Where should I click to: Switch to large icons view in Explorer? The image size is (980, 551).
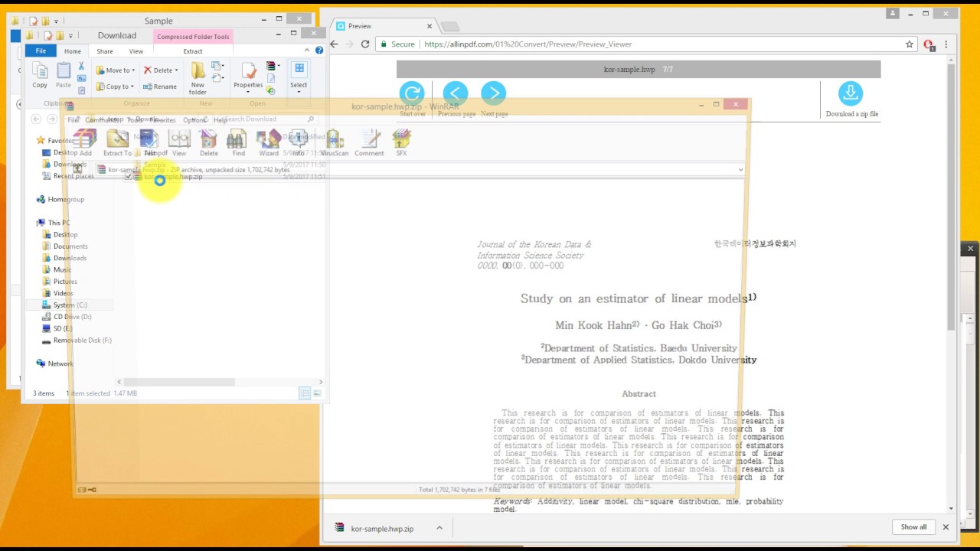click(317, 393)
